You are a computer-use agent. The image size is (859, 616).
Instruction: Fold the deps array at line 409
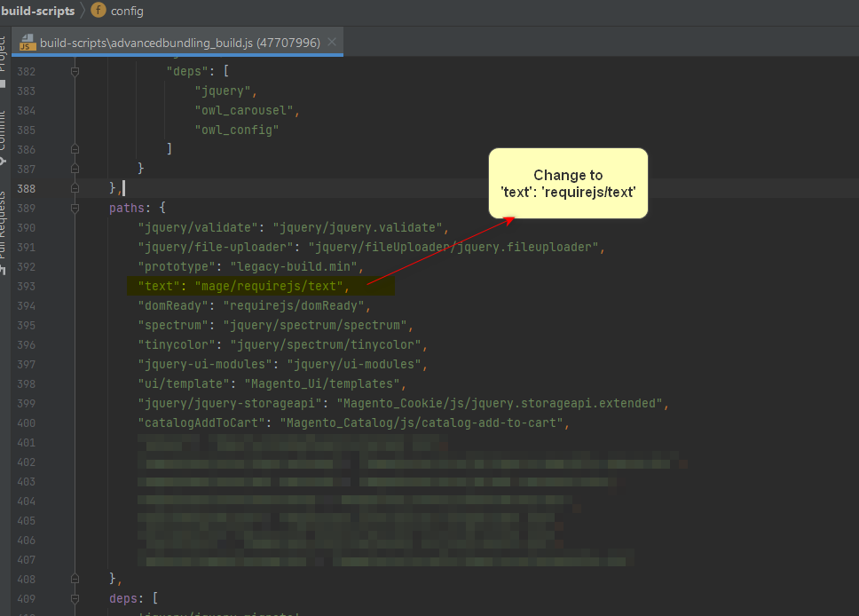75,598
